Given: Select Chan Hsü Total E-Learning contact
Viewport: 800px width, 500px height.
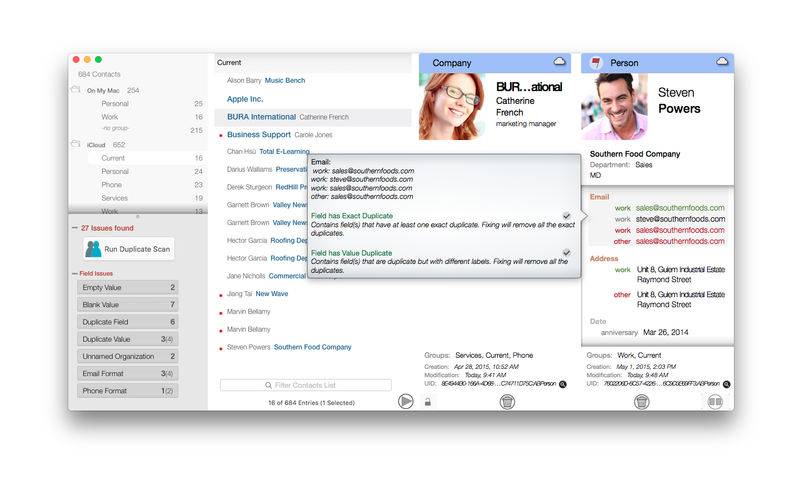Looking at the screenshot, I should point(268,152).
